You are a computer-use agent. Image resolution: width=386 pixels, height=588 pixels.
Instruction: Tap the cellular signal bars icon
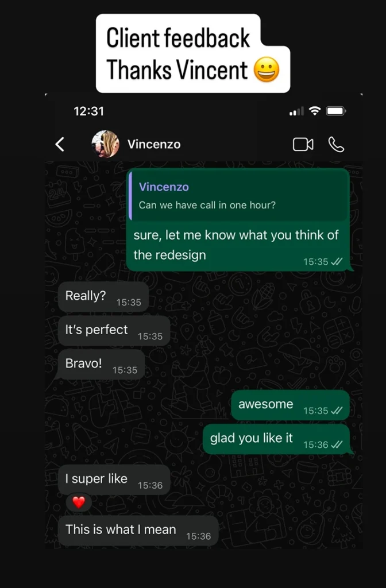296,111
